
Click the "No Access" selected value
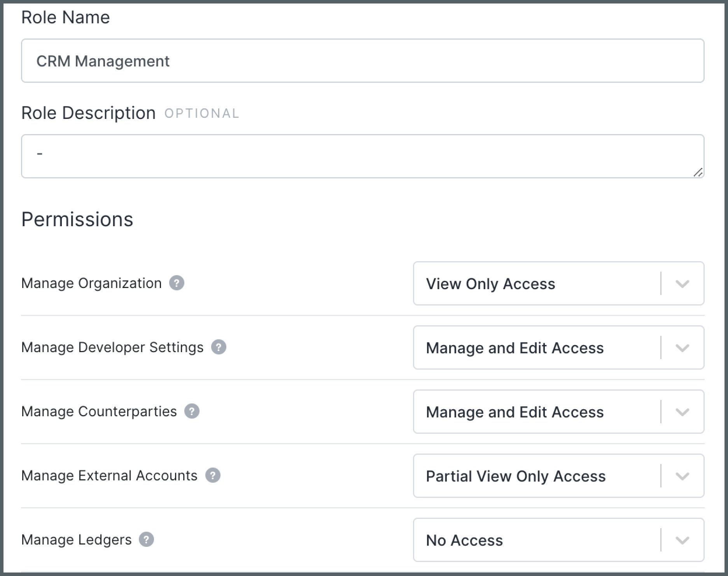[464, 540]
